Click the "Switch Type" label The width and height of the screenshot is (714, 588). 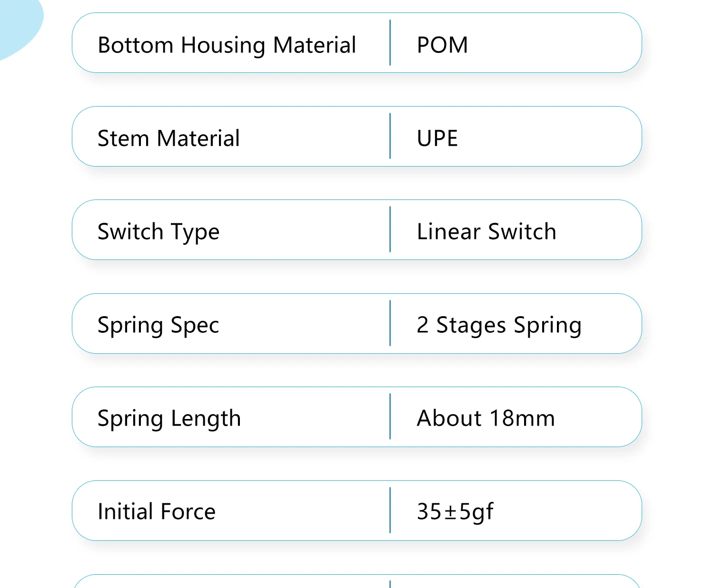click(x=159, y=232)
